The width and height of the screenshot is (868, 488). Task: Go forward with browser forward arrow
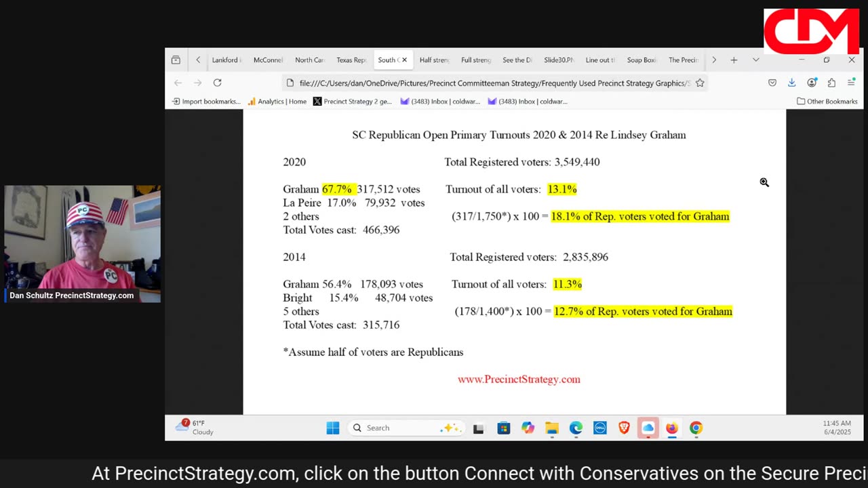pos(197,83)
